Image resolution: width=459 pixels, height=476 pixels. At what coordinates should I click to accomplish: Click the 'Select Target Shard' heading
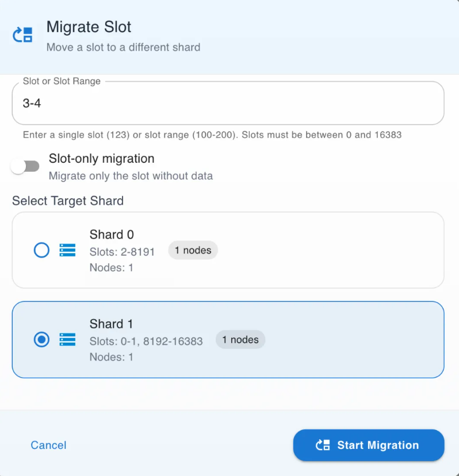tap(68, 201)
